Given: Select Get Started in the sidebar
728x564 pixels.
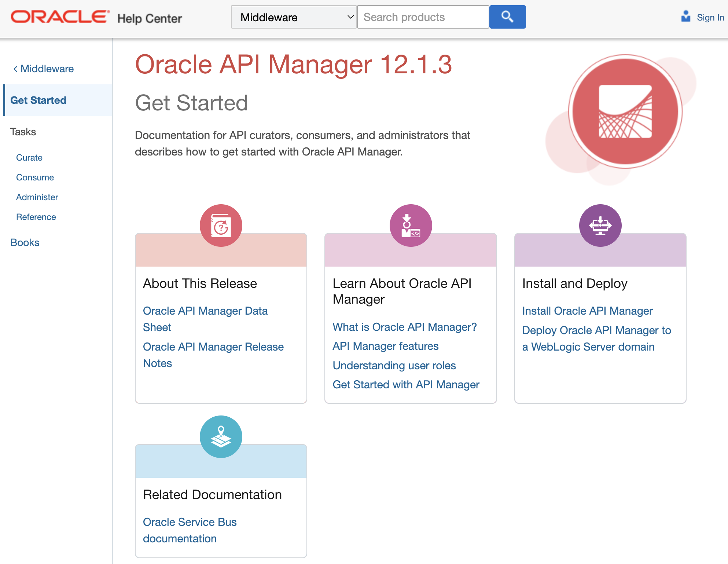Looking at the screenshot, I should pyautogui.click(x=58, y=100).
